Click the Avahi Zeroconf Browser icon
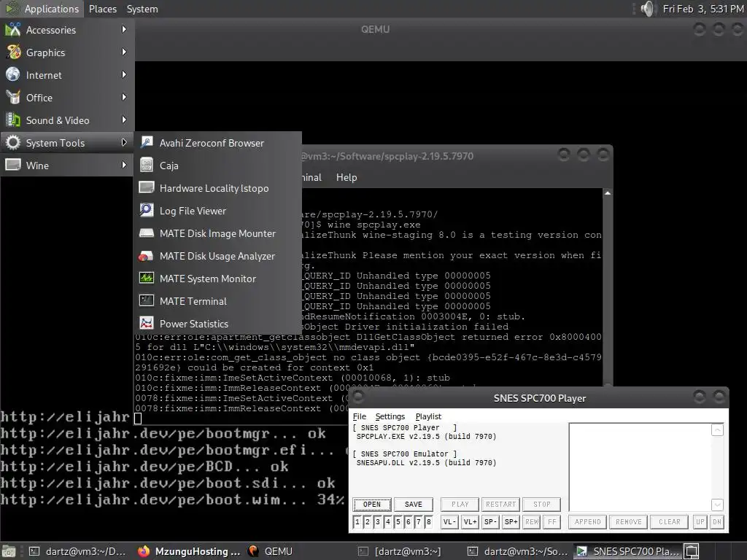 coord(146,142)
